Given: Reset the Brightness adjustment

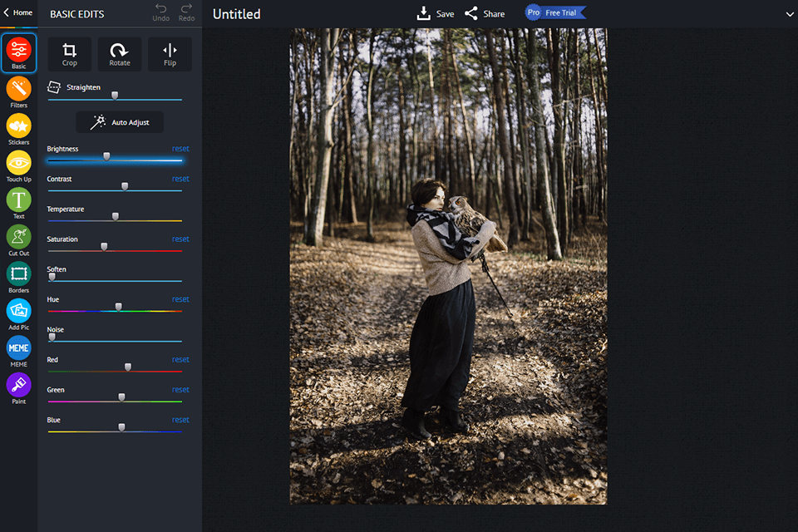Looking at the screenshot, I should pos(180,148).
